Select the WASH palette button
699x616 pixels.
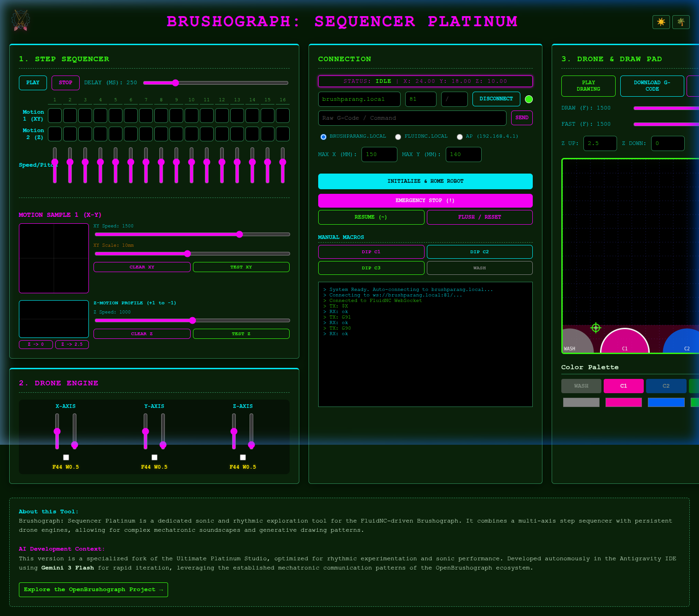tap(581, 386)
